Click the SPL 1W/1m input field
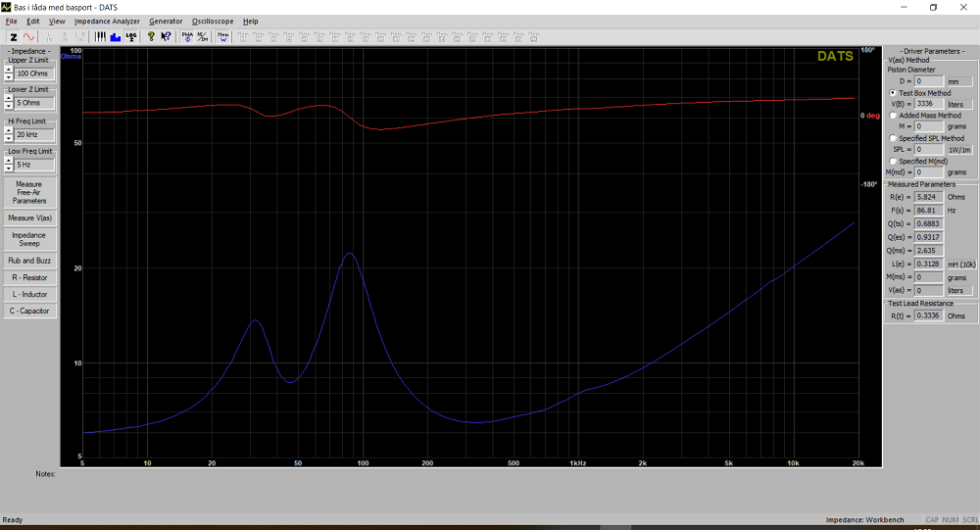 click(929, 149)
